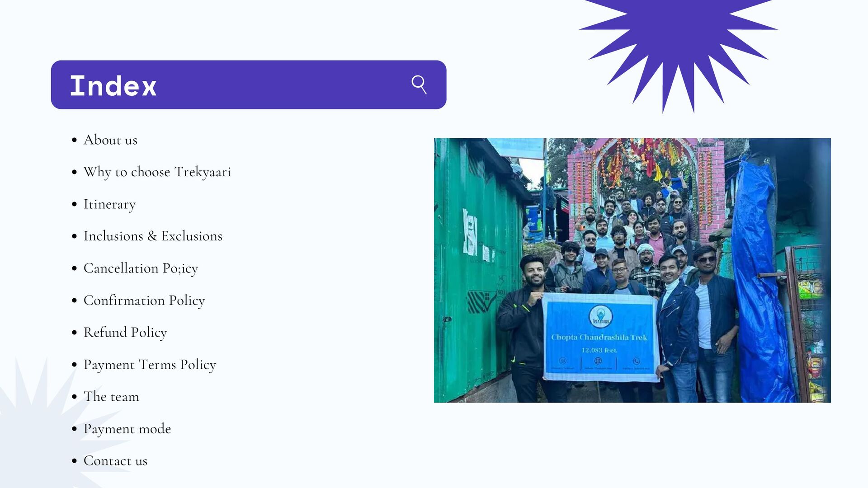Image resolution: width=868 pixels, height=488 pixels.
Task: Click the magnifying glass search icon
Action: pyautogui.click(x=419, y=84)
